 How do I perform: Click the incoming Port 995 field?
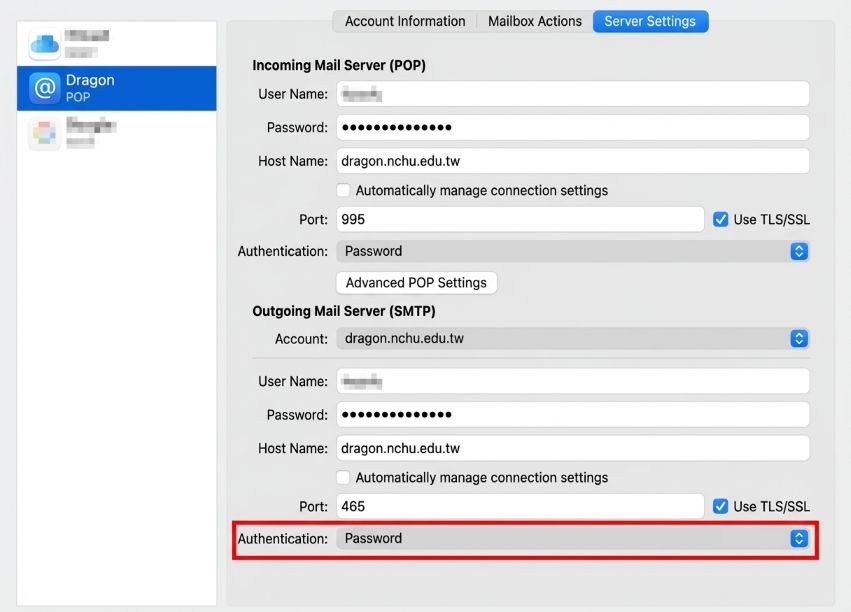point(520,219)
